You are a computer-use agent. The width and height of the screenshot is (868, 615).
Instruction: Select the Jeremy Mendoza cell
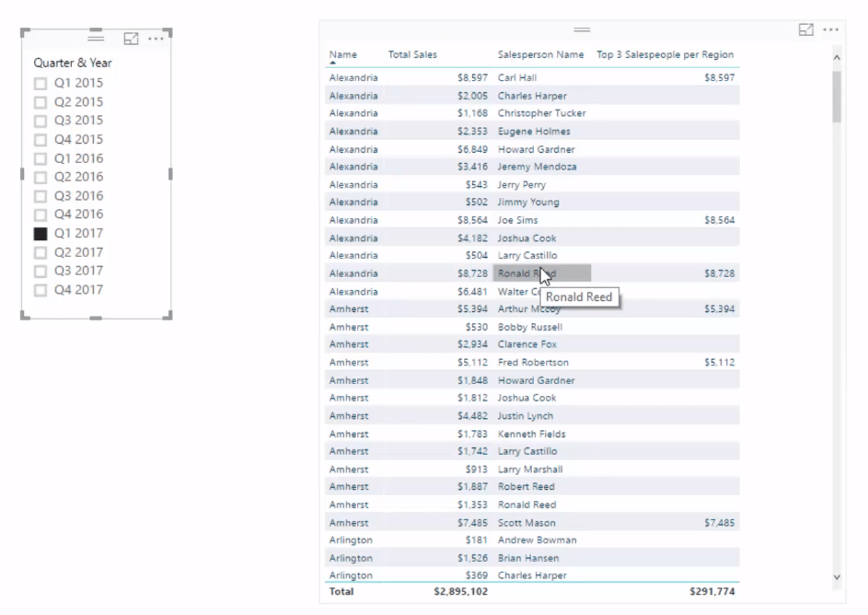pyautogui.click(x=537, y=167)
